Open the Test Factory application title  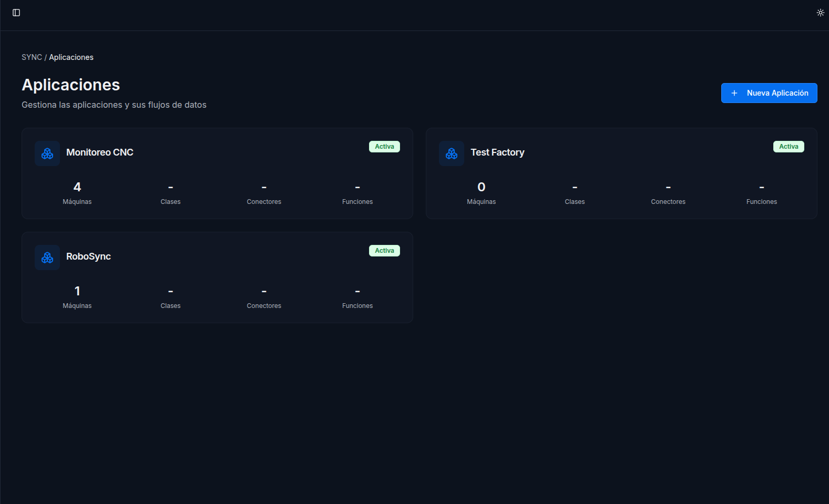pyautogui.click(x=497, y=152)
